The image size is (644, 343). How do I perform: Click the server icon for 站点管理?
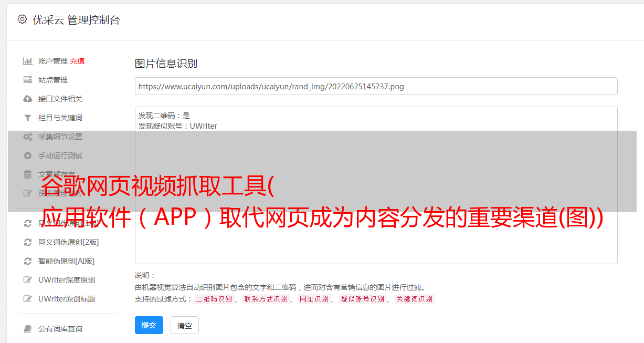point(28,80)
